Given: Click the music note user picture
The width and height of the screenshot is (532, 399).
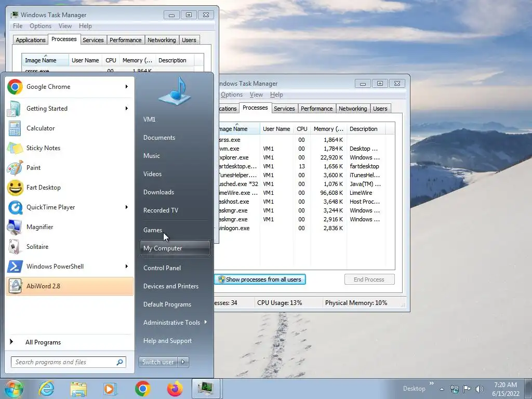Looking at the screenshot, I should pos(175,91).
